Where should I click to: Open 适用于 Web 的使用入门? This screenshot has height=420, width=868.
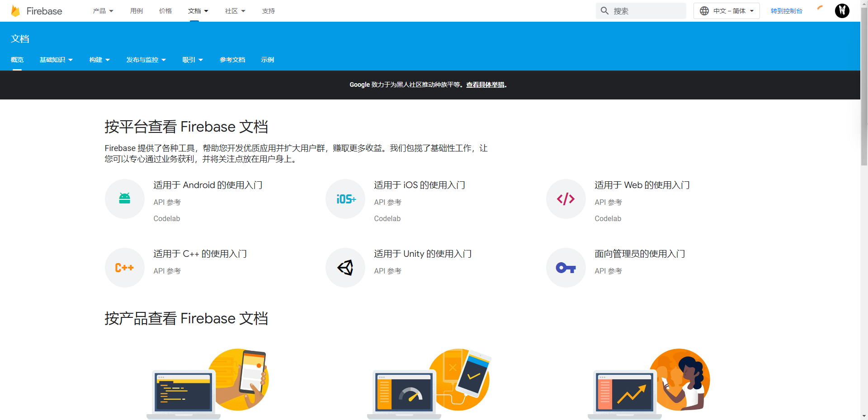click(642, 185)
